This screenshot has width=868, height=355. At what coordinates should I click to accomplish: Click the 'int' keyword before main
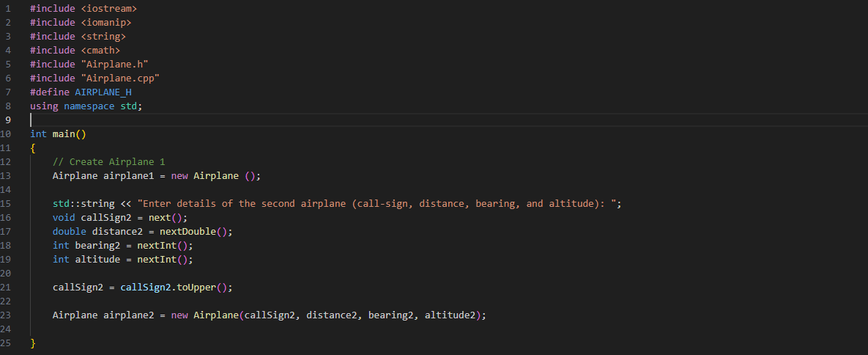pyautogui.click(x=38, y=133)
